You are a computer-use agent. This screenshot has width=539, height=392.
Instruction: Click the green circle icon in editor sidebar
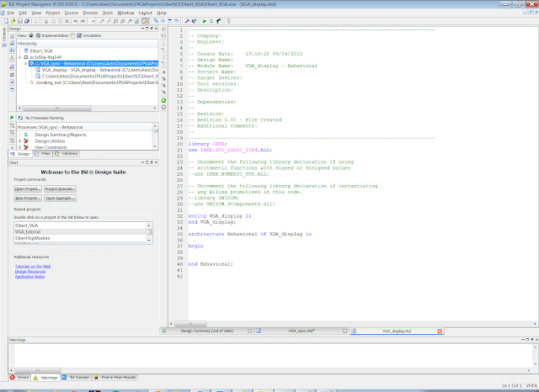[163, 100]
